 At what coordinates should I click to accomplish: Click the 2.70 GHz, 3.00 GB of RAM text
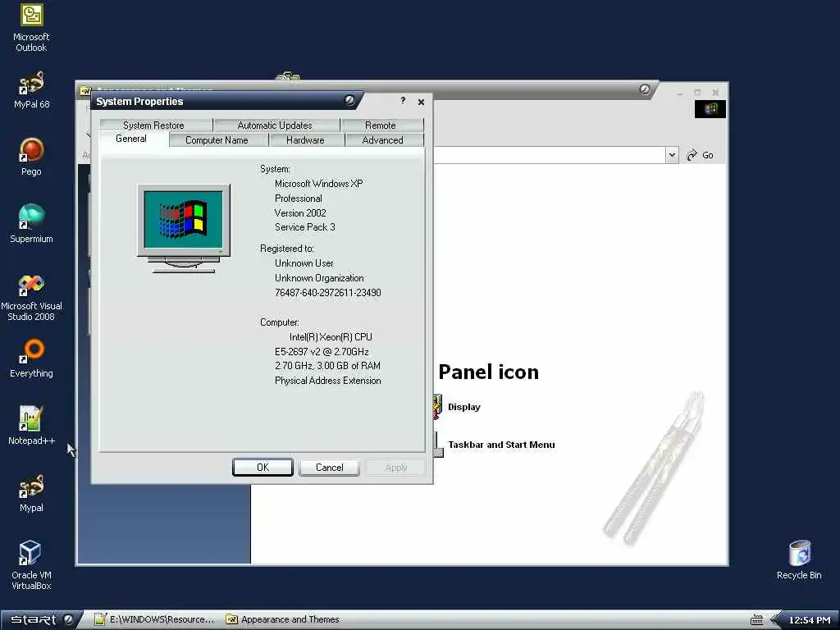[328, 365]
